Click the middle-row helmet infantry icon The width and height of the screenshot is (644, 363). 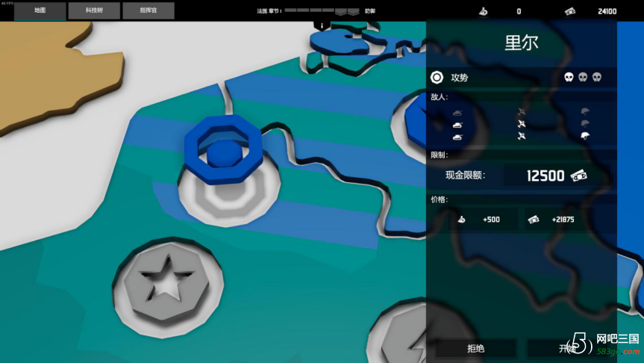585,123
